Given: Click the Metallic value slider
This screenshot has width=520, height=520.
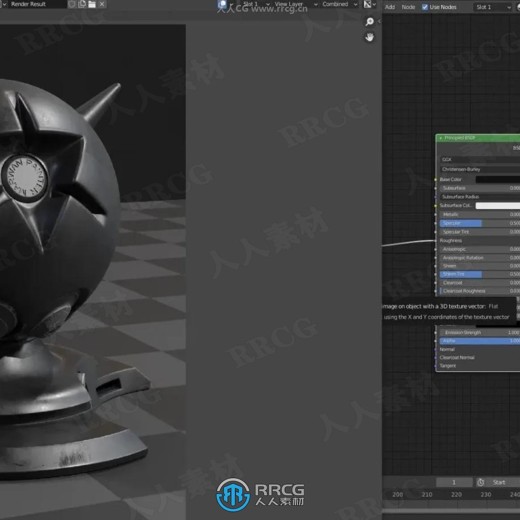Looking at the screenshot, I should (480, 214).
